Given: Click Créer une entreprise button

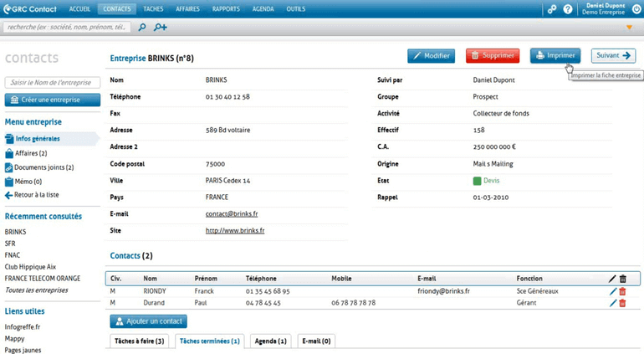Looking at the screenshot, I should tap(53, 100).
